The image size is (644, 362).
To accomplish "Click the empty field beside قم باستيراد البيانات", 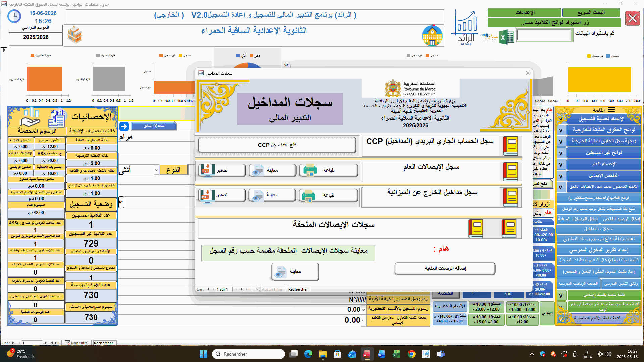I will [x=544, y=35].
